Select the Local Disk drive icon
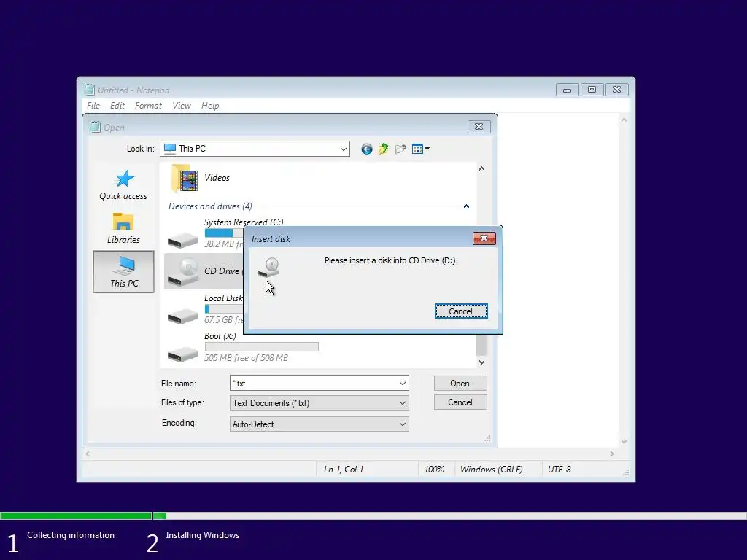Image resolution: width=747 pixels, height=560 pixels. coord(183,316)
